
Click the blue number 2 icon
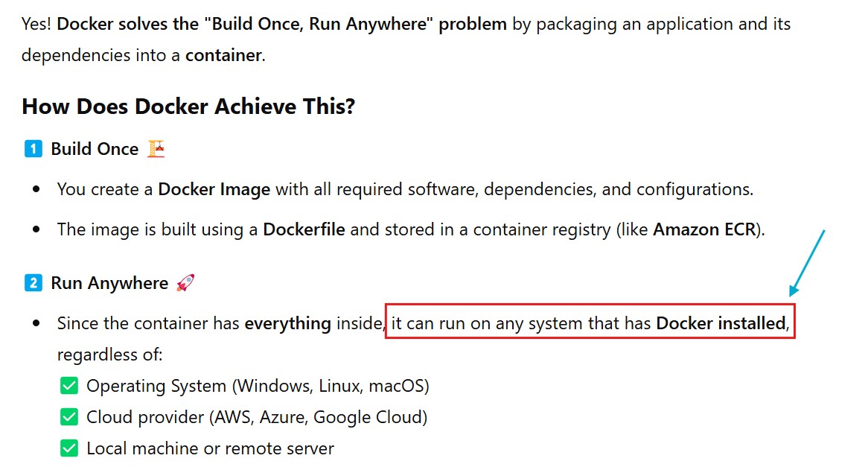[33, 283]
